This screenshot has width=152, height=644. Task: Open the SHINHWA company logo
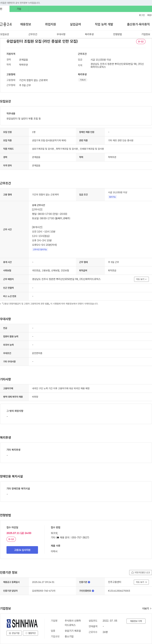click(22, 623)
